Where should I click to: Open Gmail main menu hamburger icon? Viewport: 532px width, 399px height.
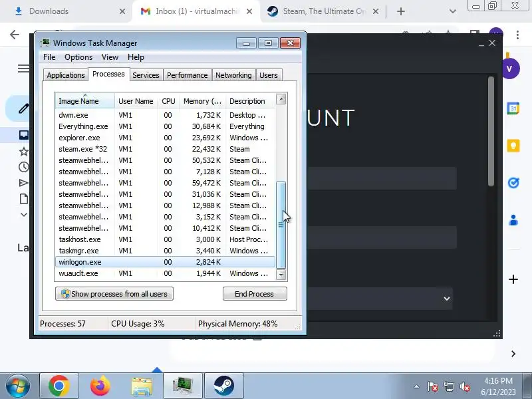[23, 68]
